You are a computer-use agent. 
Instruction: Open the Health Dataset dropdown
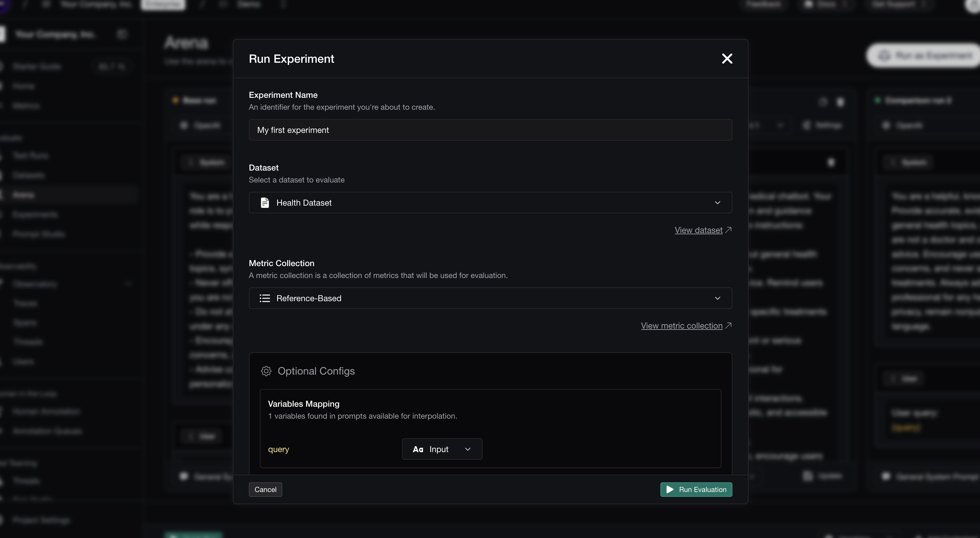(x=490, y=203)
